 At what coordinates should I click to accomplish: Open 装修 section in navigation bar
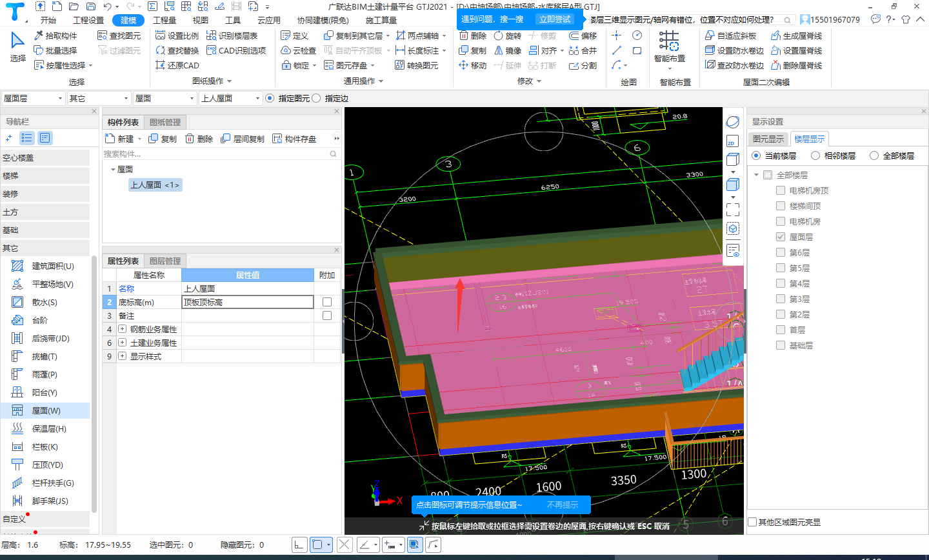tap(45, 194)
